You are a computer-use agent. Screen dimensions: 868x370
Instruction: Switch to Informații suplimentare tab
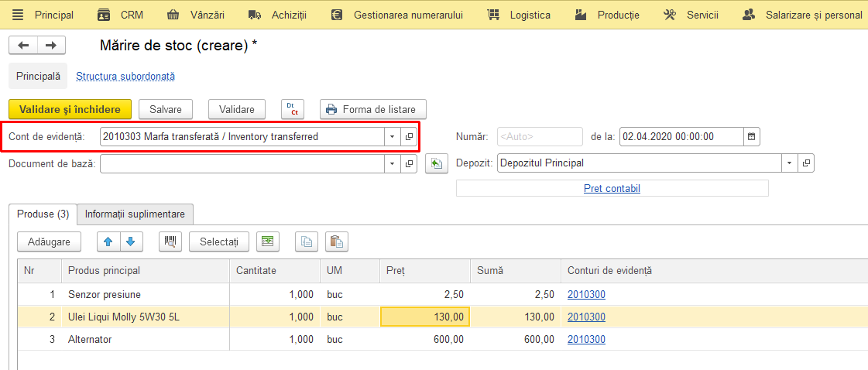pyautogui.click(x=135, y=214)
